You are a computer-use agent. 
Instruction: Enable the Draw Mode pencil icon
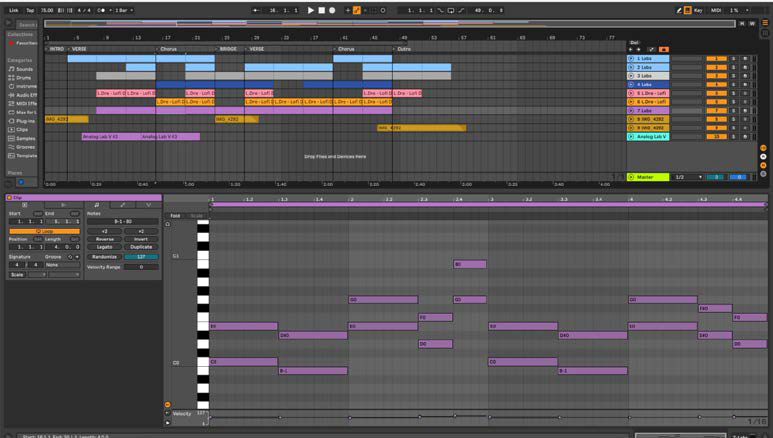[358, 10]
